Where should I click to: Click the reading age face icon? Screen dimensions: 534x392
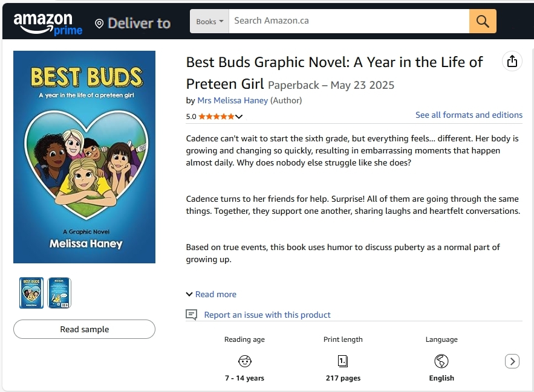click(x=245, y=361)
